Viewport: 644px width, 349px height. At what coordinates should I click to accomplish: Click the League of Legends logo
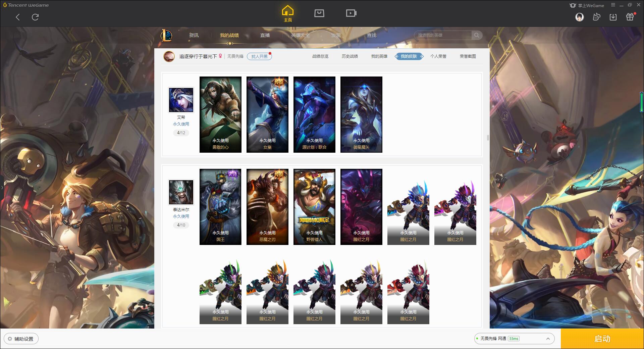pyautogui.click(x=166, y=35)
